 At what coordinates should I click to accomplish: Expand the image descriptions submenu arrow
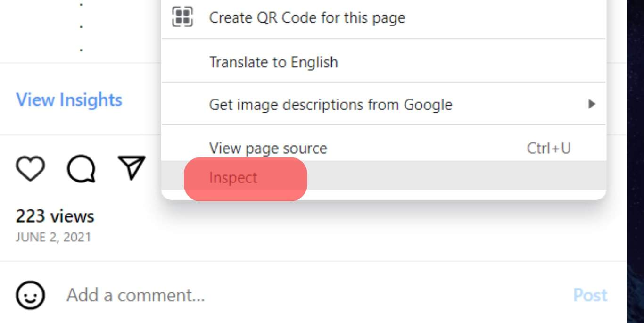(x=592, y=104)
